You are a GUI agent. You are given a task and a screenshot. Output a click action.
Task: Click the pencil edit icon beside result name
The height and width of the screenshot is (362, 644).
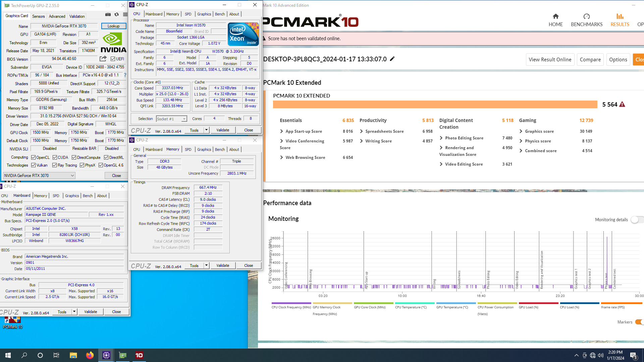(x=392, y=59)
